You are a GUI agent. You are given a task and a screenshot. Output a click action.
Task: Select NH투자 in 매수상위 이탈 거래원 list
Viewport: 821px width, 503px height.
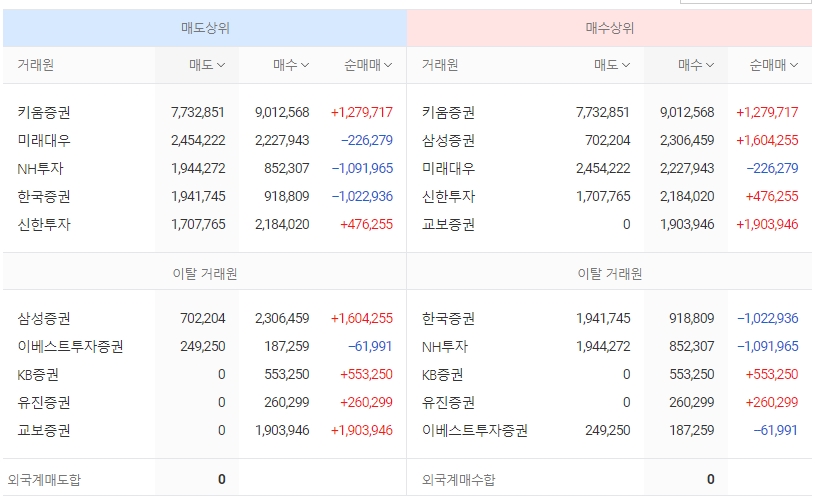(445, 346)
